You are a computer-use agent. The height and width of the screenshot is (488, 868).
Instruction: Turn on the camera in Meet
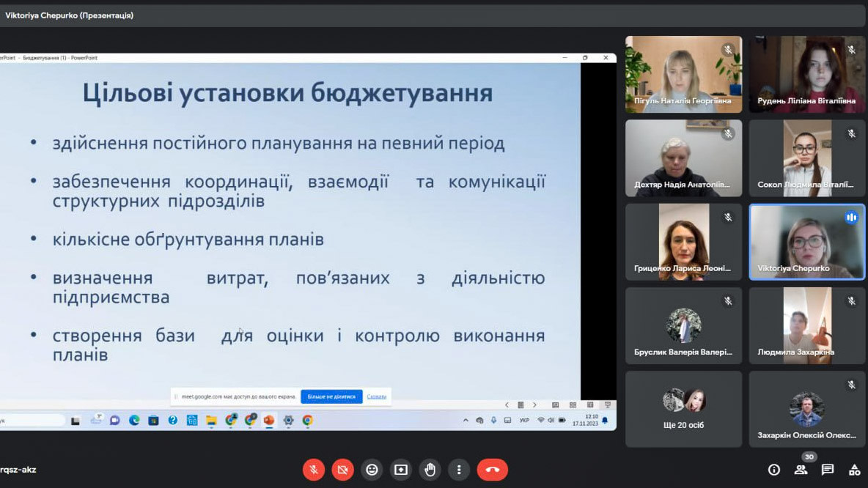click(342, 470)
